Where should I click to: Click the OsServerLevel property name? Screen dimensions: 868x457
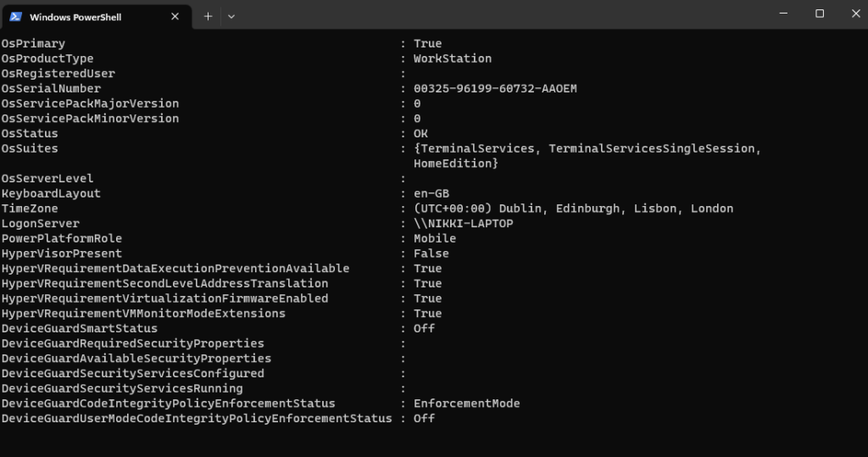click(x=47, y=178)
